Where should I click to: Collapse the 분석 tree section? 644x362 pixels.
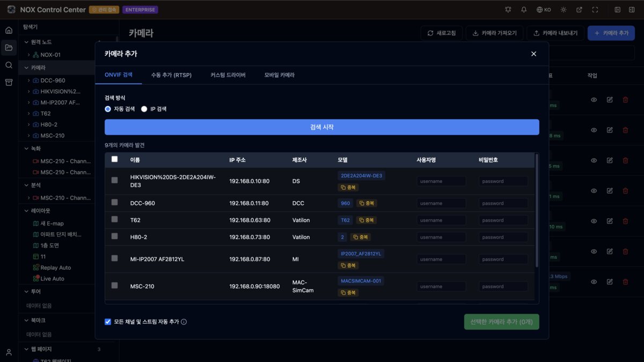click(26, 185)
